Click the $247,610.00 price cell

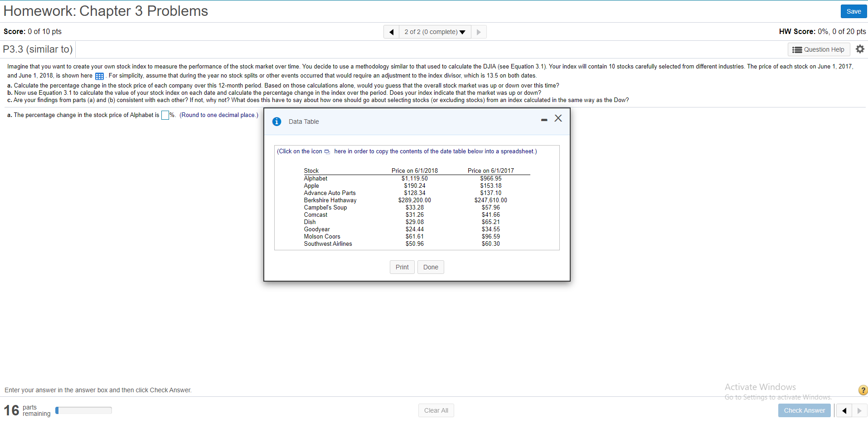click(491, 200)
